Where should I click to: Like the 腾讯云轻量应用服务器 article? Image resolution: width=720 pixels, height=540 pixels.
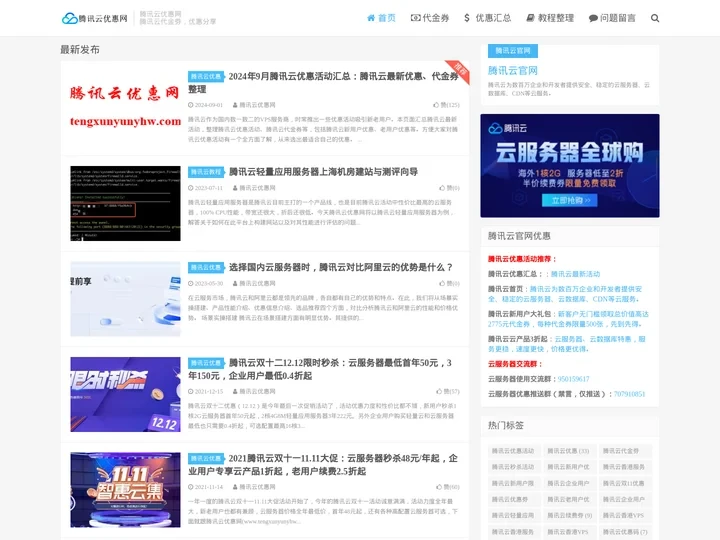[449, 188]
